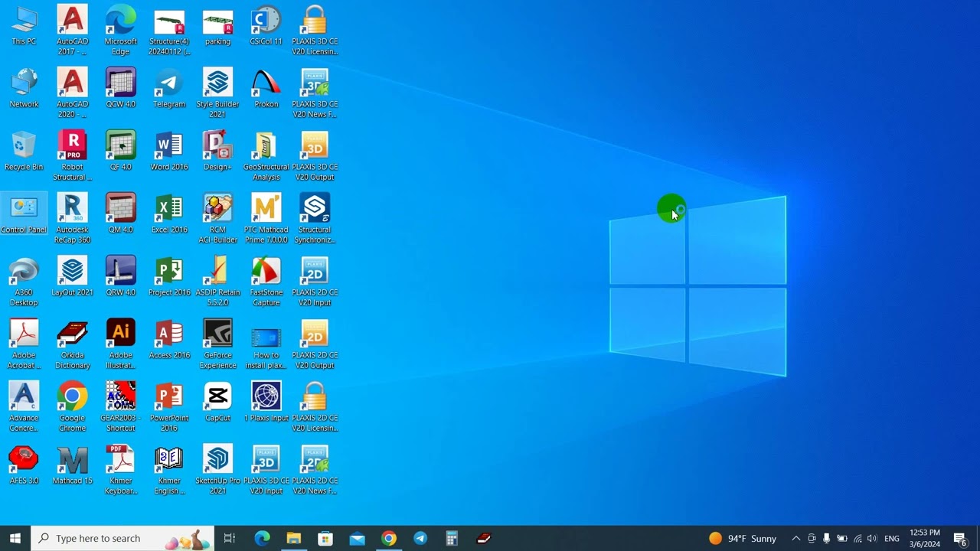Select the Microsoft Edge desktop shortcut
The image size is (980, 551).
coord(120,31)
